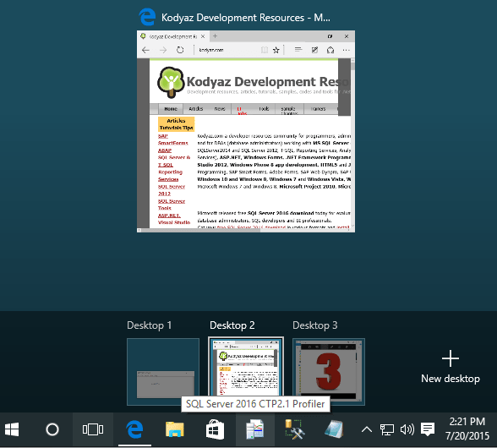Toggle Edge reading view book icon
497x448 pixels.
pyautogui.click(x=265, y=50)
